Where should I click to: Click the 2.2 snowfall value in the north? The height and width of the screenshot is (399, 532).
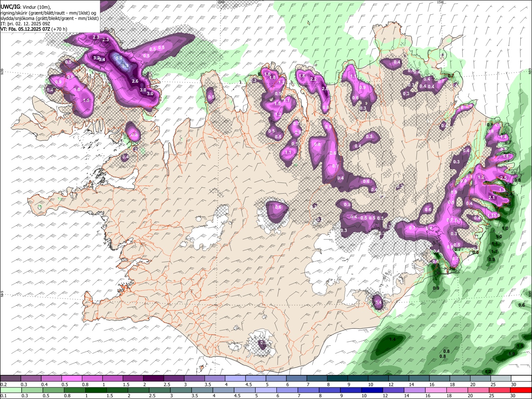(x=313, y=79)
